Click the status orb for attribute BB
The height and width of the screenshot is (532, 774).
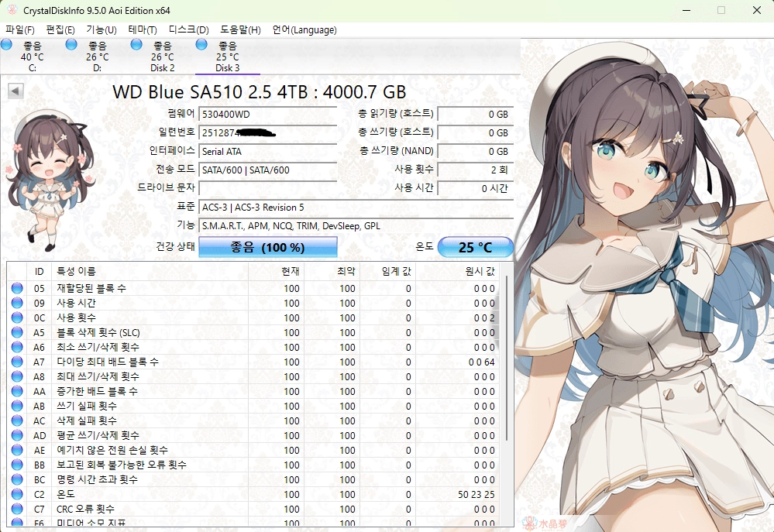[17, 465]
